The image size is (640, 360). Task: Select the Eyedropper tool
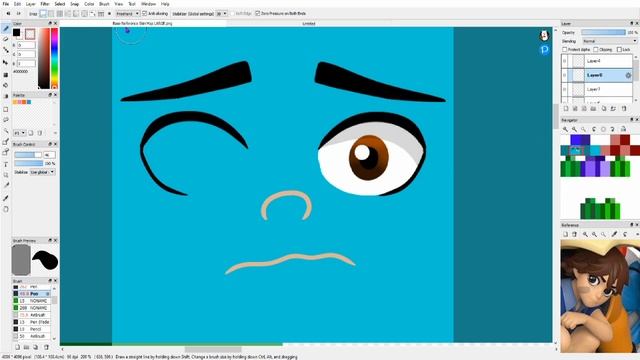(6, 198)
